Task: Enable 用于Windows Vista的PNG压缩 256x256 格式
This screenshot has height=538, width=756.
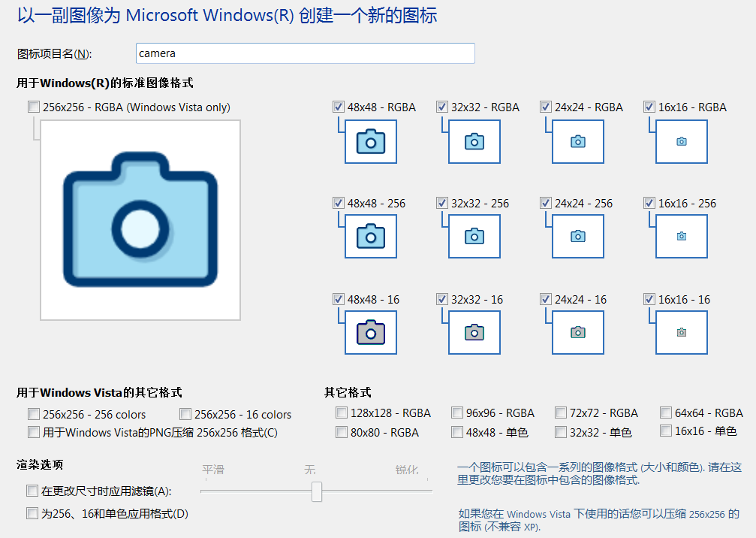Action: (x=33, y=431)
